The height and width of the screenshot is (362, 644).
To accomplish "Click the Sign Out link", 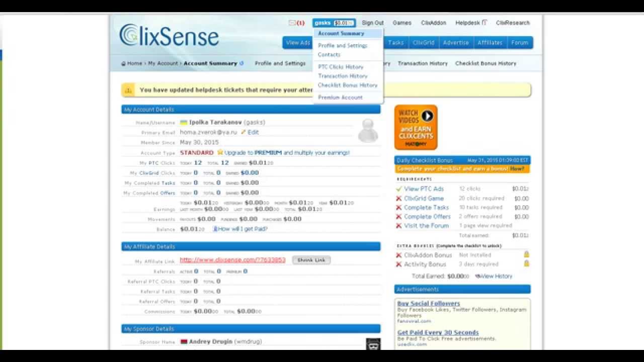I will click(373, 23).
